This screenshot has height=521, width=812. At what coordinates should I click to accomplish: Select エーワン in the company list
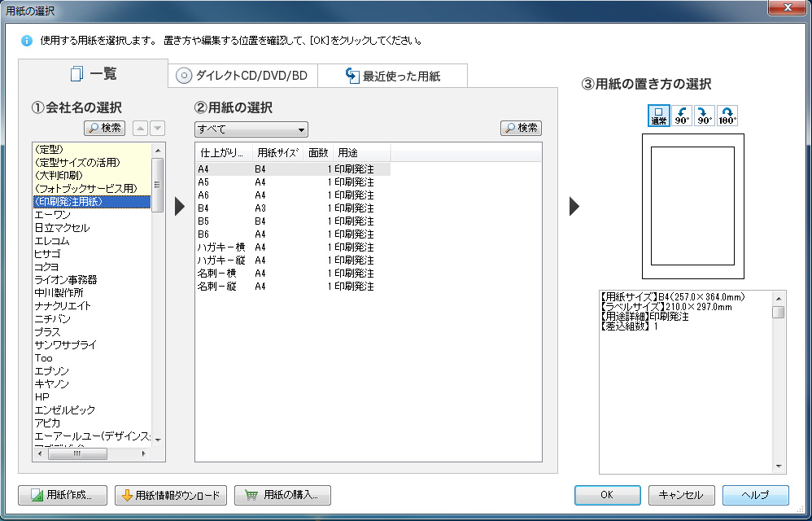[54, 215]
